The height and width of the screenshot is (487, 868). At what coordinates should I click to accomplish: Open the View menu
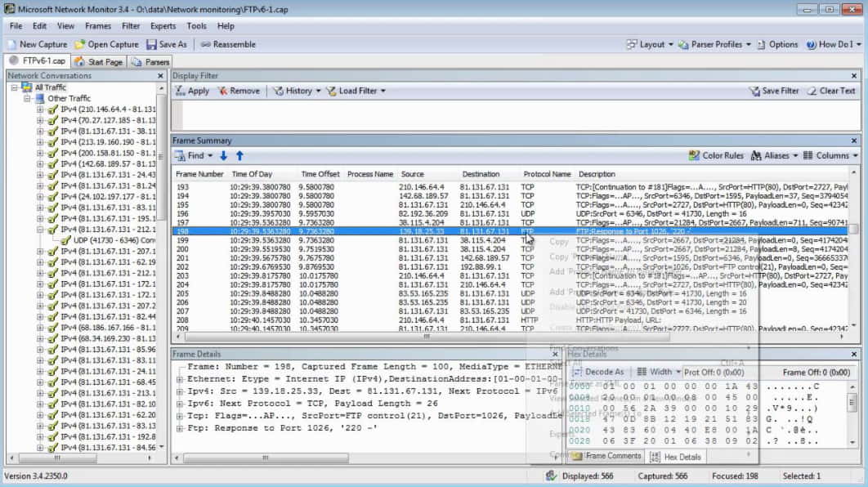click(65, 26)
